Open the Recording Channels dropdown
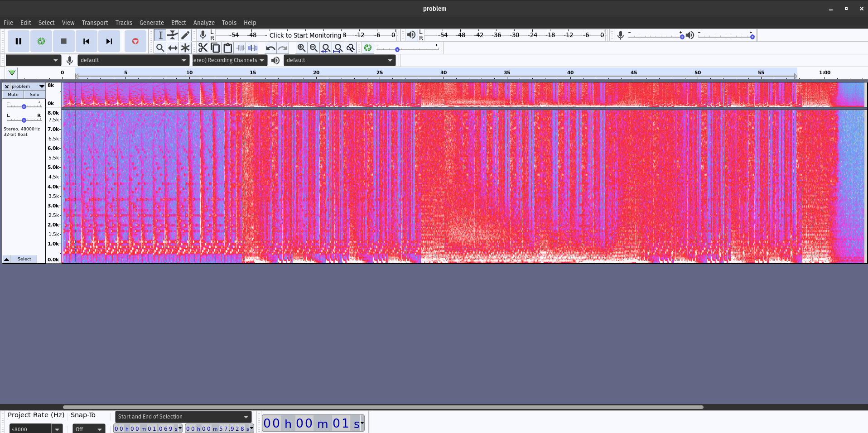 point(230,60)
